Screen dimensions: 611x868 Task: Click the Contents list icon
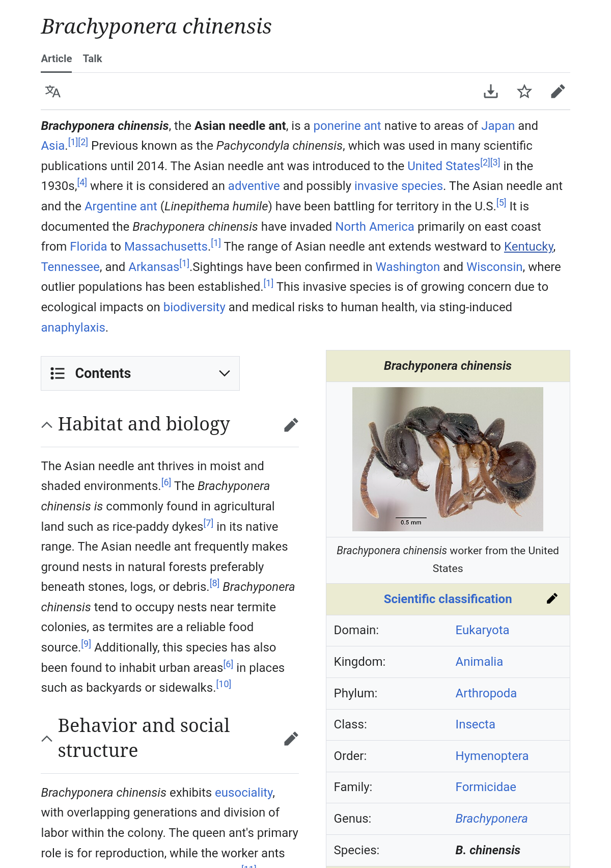tap(58, 373)
